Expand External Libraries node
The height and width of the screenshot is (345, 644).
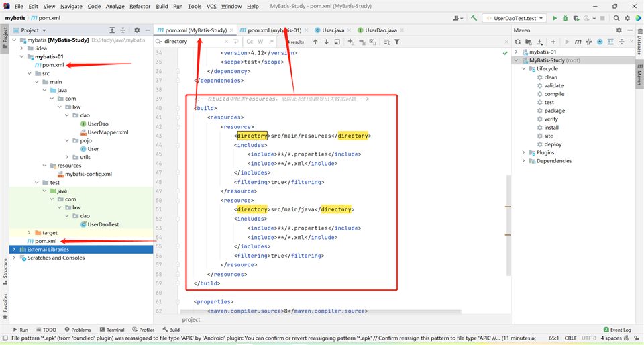pos(14,249)
